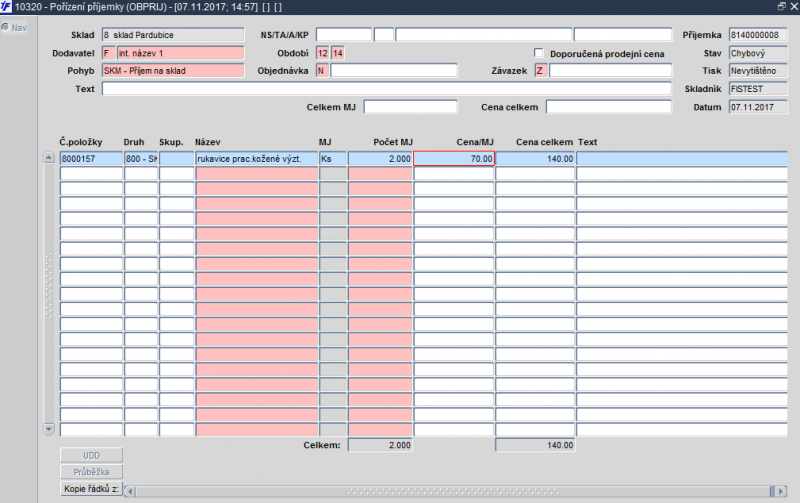Click the Objednávka type field N
The height and width of the screenshot is (503, 800).
point(322,70)
